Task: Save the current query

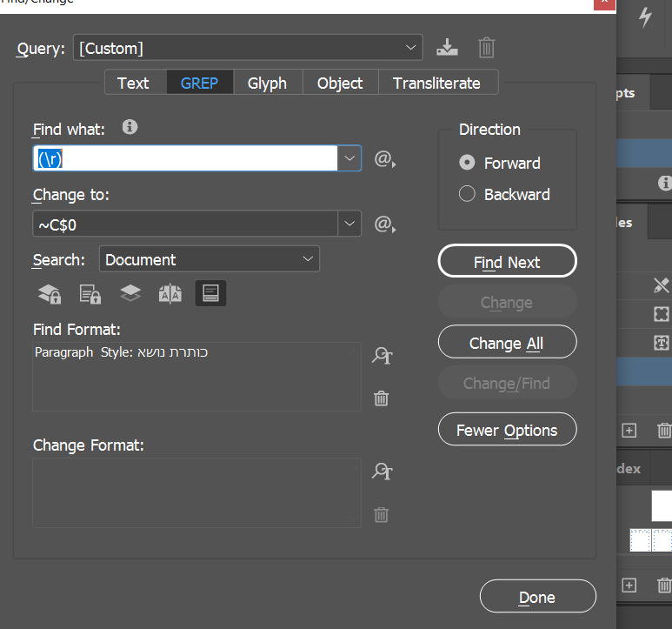Action: [x=447, y=48]
